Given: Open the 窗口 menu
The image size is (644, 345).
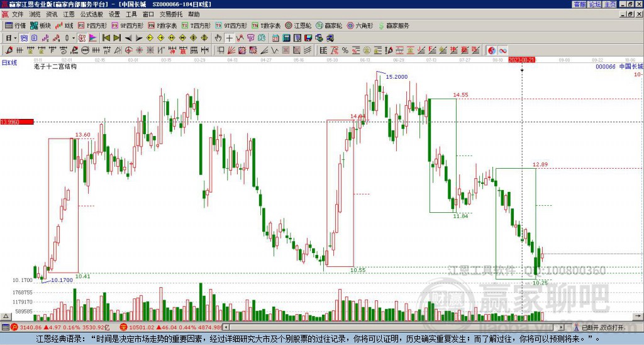Looking at the screenshot, I should (x=148, y=14).
